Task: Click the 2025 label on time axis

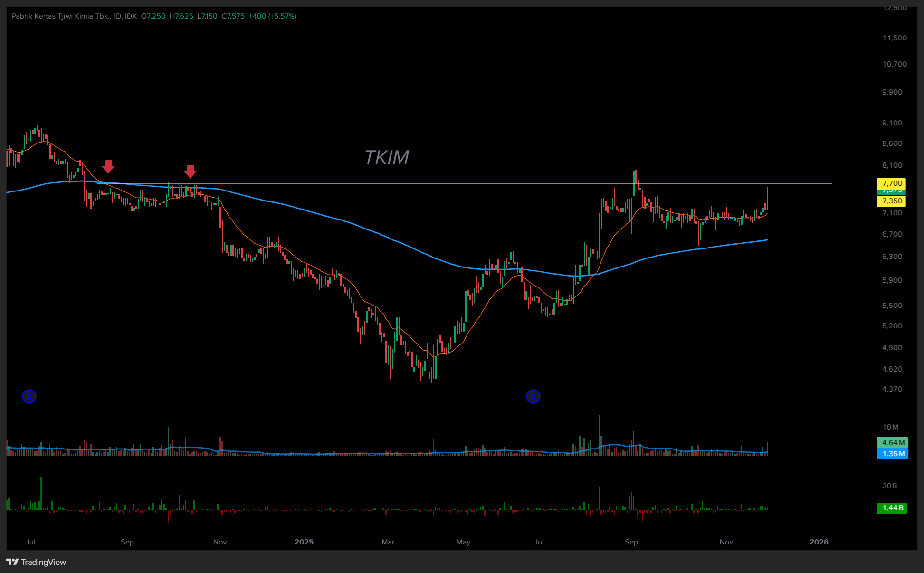Action: [x=304, y=542]
